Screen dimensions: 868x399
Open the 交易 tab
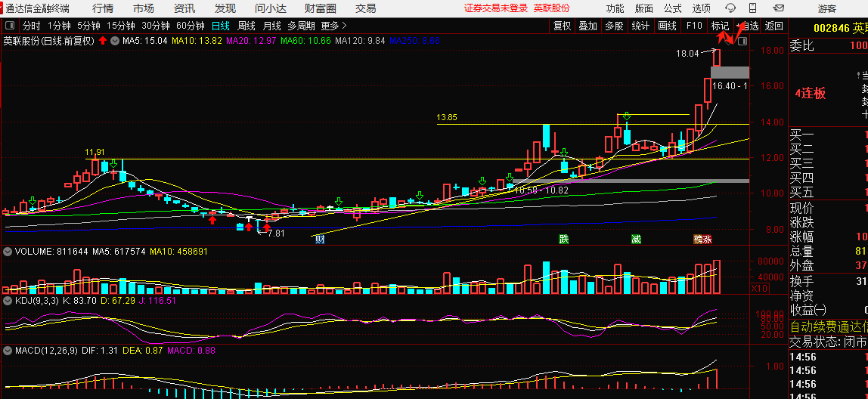click(x=365, y=8)
